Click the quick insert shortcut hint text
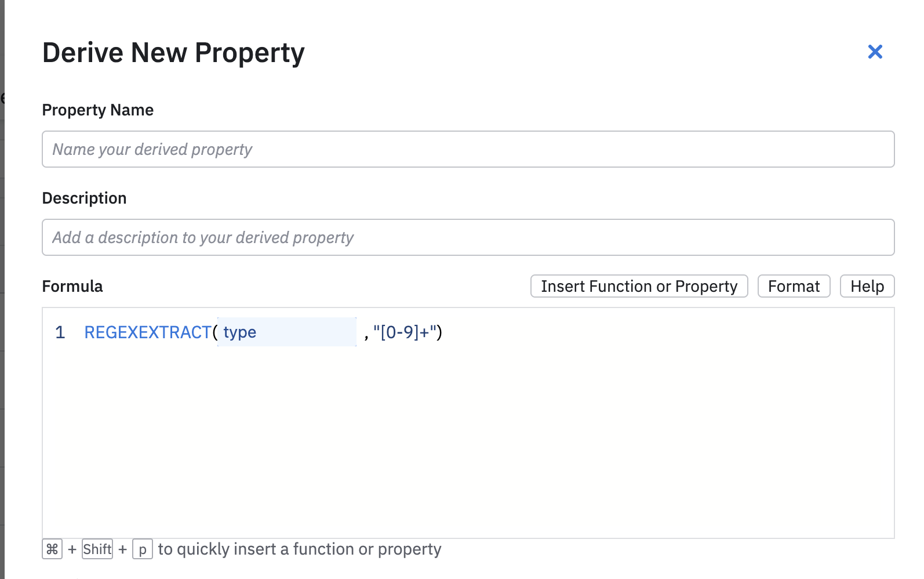 click(x=299, y=549)
